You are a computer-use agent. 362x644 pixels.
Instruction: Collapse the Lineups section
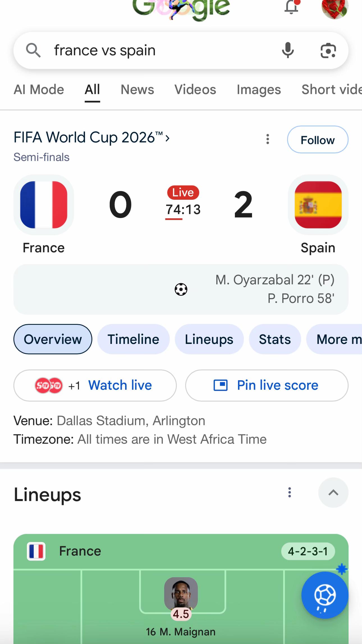click(333, 493)
